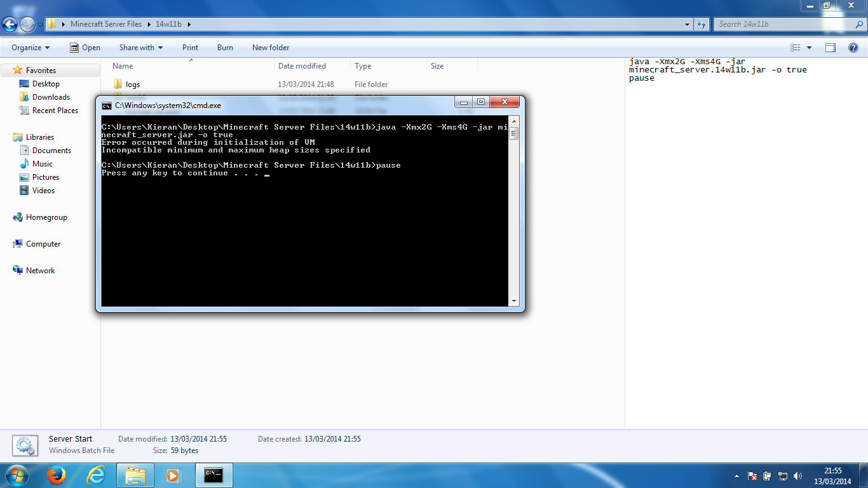
Task: Navigate to Minecraft Server Files breadcrumb
Action: tap(106, 24)
